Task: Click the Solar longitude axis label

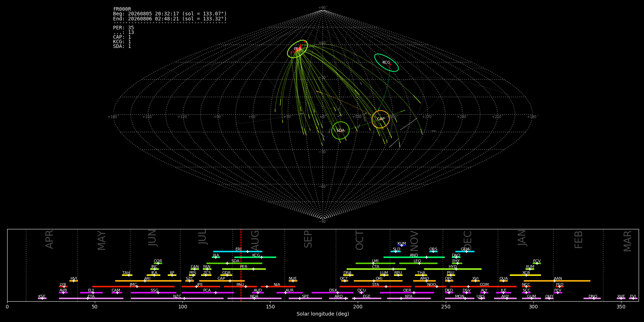Action: click(323, 314)
